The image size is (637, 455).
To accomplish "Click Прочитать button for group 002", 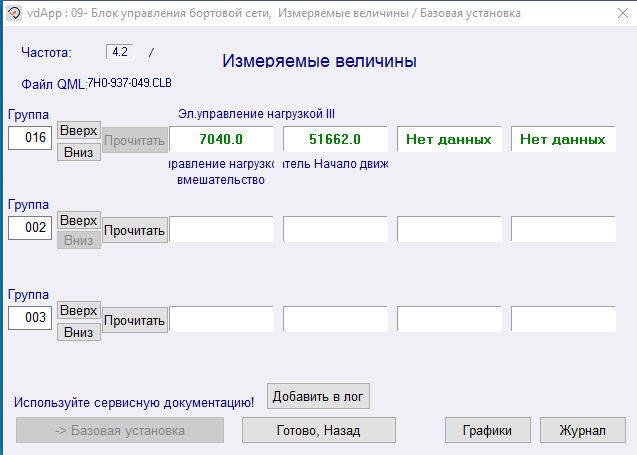I will [x=134, y=230].
